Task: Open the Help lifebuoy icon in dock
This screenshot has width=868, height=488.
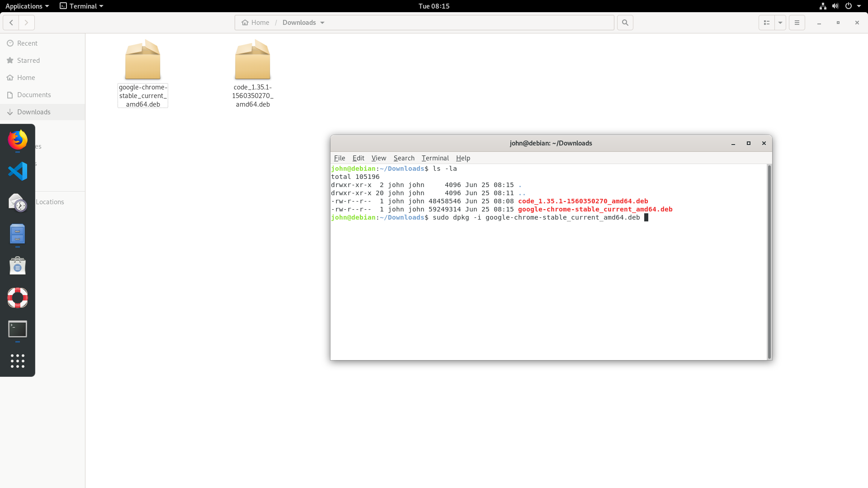Action: coord(18,297)
